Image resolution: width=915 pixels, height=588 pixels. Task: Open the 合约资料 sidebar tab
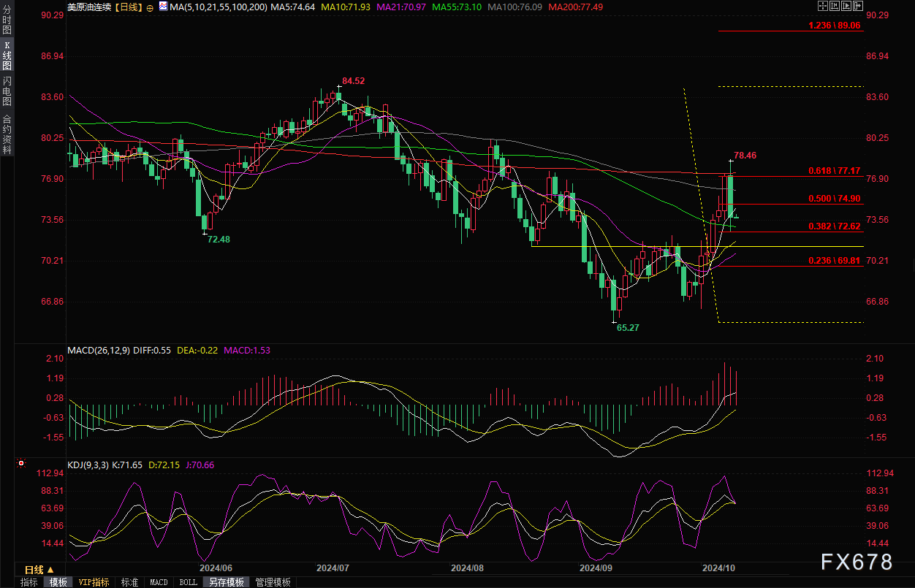click(x=7, y=134)
